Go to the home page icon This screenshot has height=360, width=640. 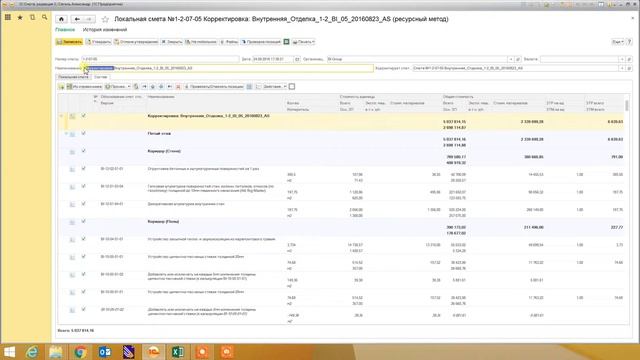tap(61, 19)
